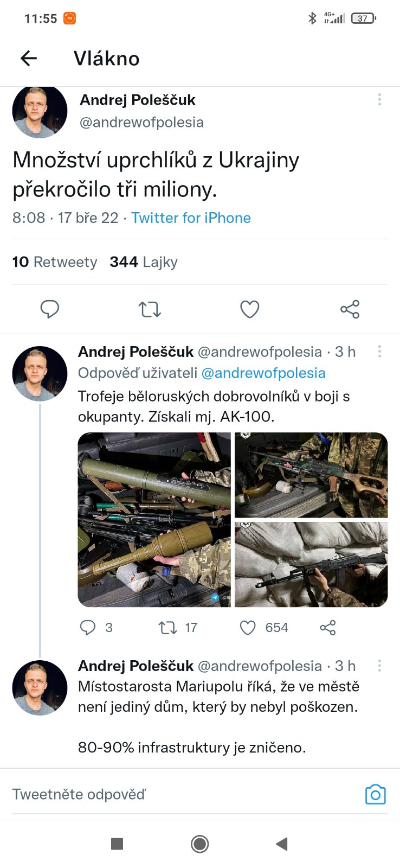Open camera icon in reply bar
The height and width of the screenshot is (868, 400).
[x=375, y=794]
